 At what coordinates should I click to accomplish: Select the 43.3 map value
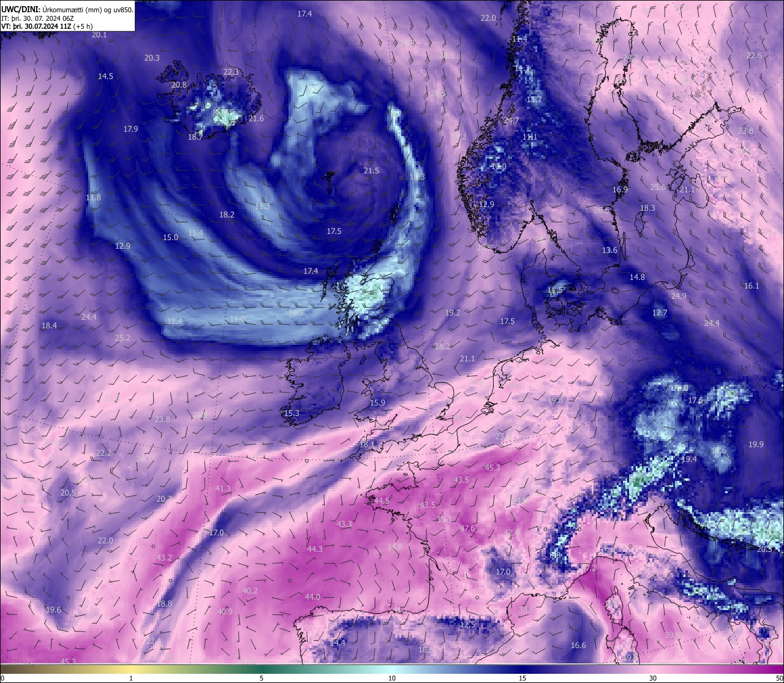tap(344, 524)
